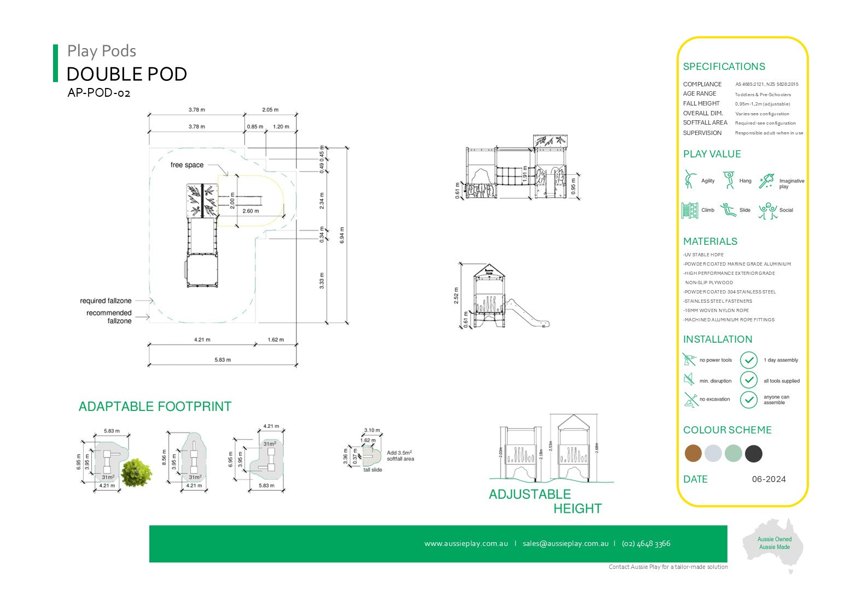Select the Imaginative play wand icon
Screen dimensions: 868x599
pos(766,181)
